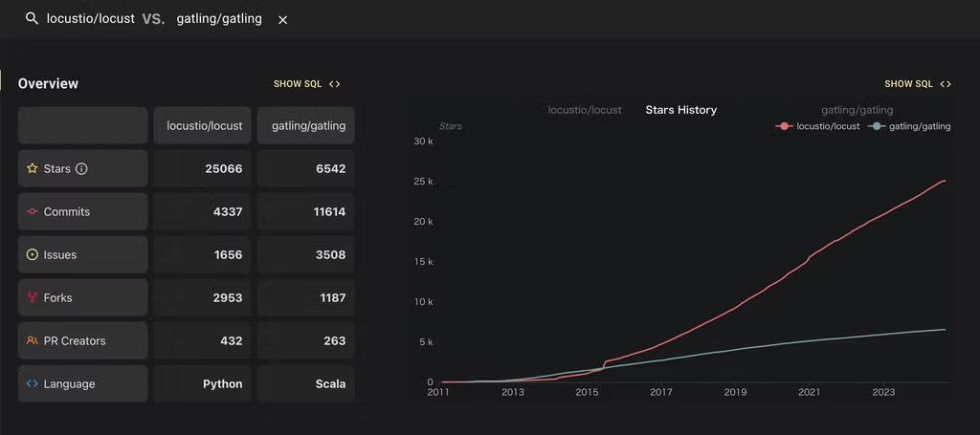Click the 432 PR creators value
980x435 pixels.
point(232,340)
